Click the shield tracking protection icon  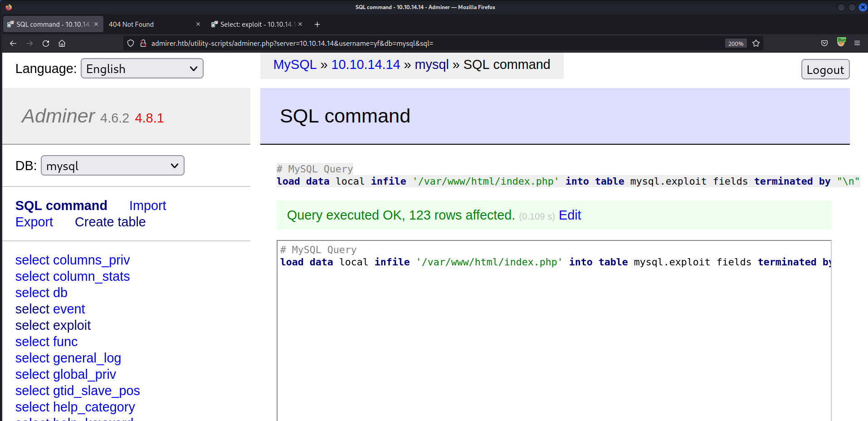[131, 44]
